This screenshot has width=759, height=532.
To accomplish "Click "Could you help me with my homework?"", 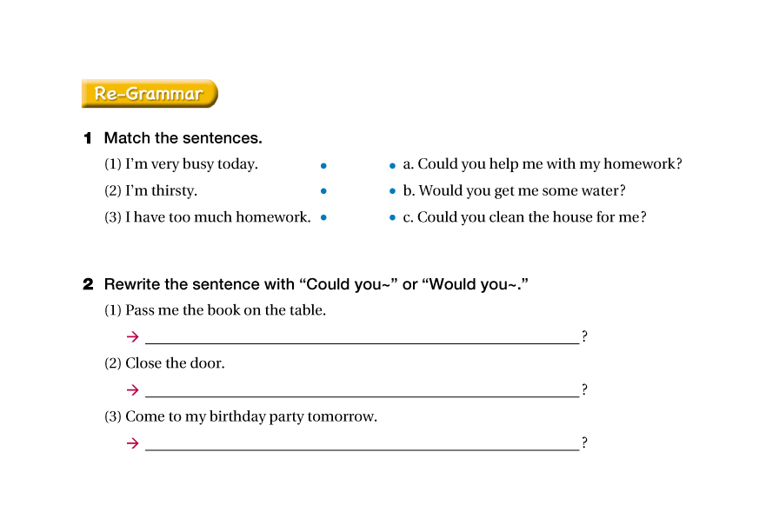I will pos(542,164).
